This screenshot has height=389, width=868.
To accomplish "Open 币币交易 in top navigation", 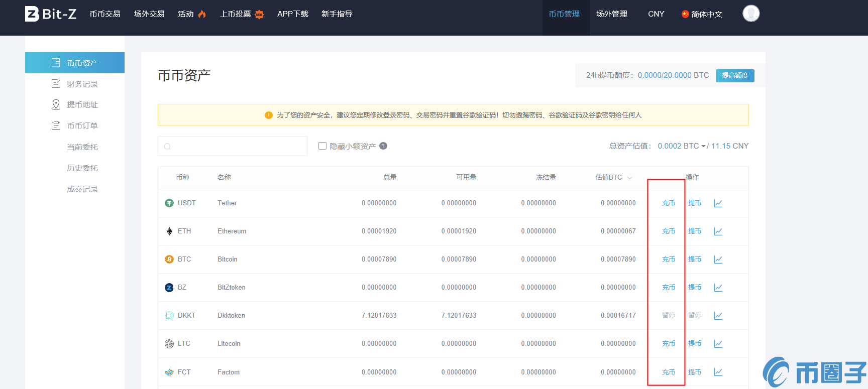I will coord(105,14).
